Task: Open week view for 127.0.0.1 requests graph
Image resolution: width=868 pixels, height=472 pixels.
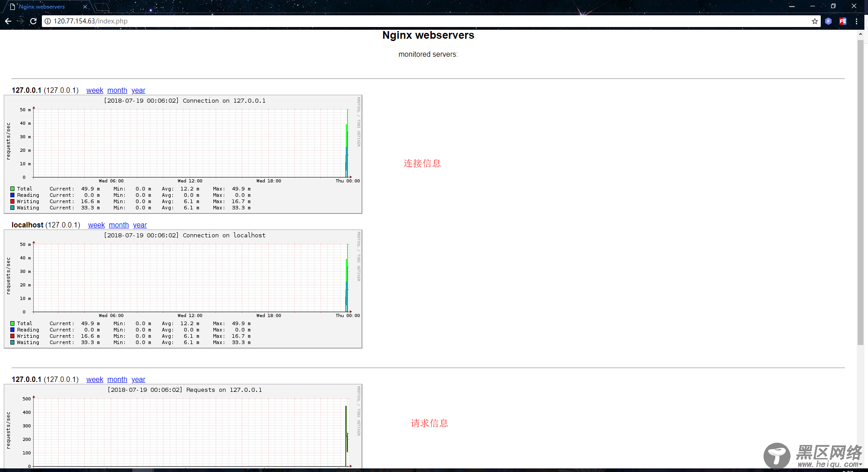Action: tap(95, 380)
